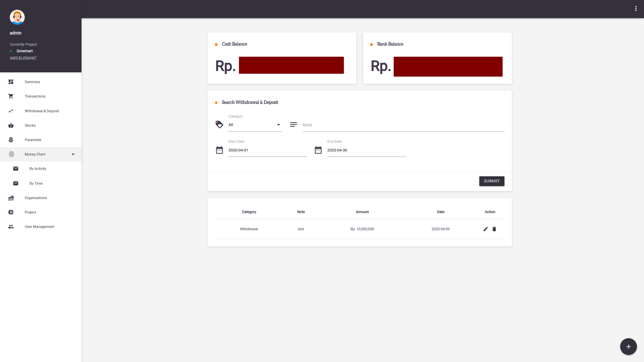Click the End Date calendar icon
644x362 pixels.
coord(318,150)
